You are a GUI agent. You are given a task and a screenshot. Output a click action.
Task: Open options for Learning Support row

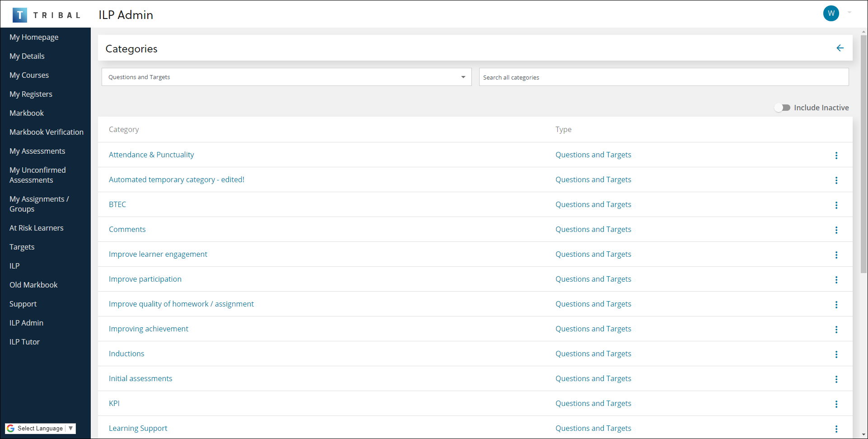point(836,429)
